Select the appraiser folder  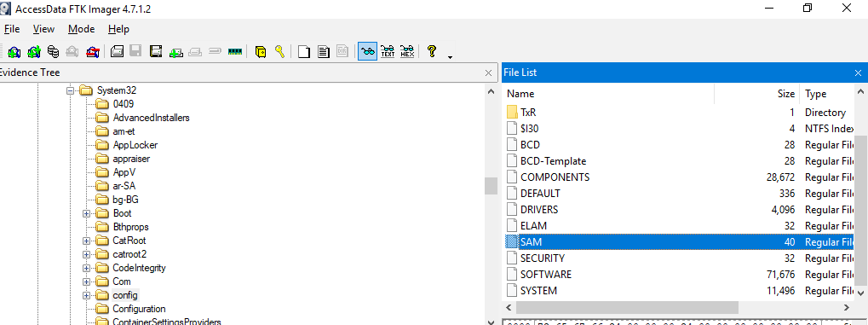click(131, 159)
